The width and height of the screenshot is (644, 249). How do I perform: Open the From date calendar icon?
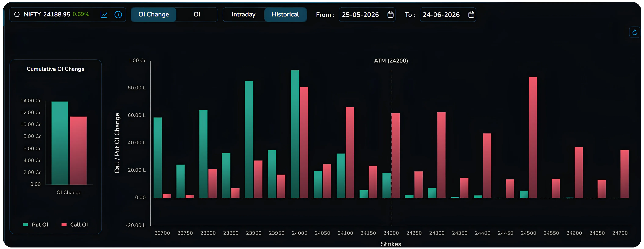tap(390, 15)
